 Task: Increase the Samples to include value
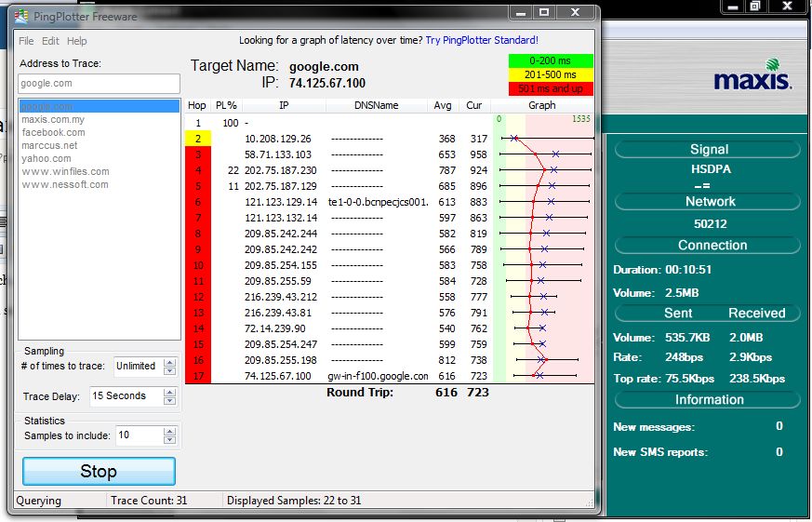169,432
